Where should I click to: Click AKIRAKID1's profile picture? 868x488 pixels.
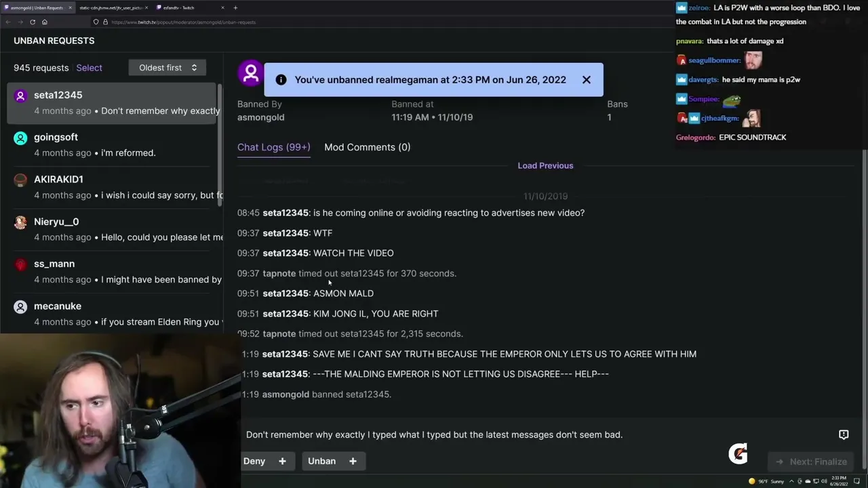(x=20, y=180)
